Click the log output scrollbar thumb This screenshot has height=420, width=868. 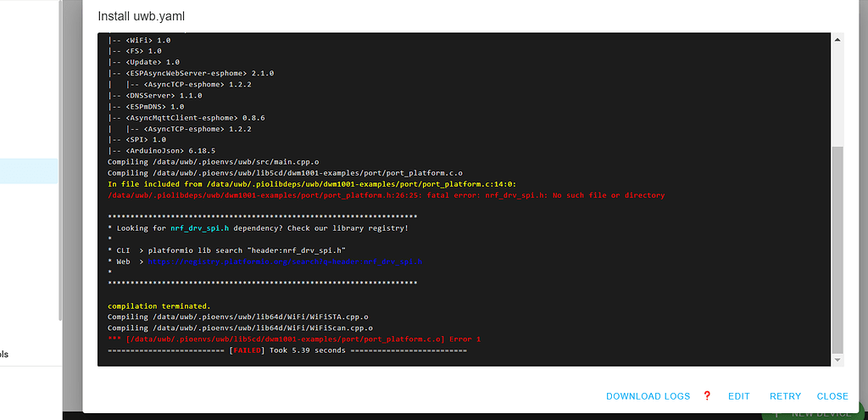837,249
